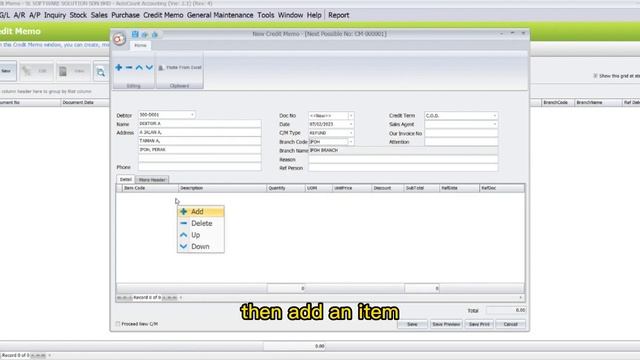
Task: Click the save floppy icon in dialog title bar
Action: [135, 34]
